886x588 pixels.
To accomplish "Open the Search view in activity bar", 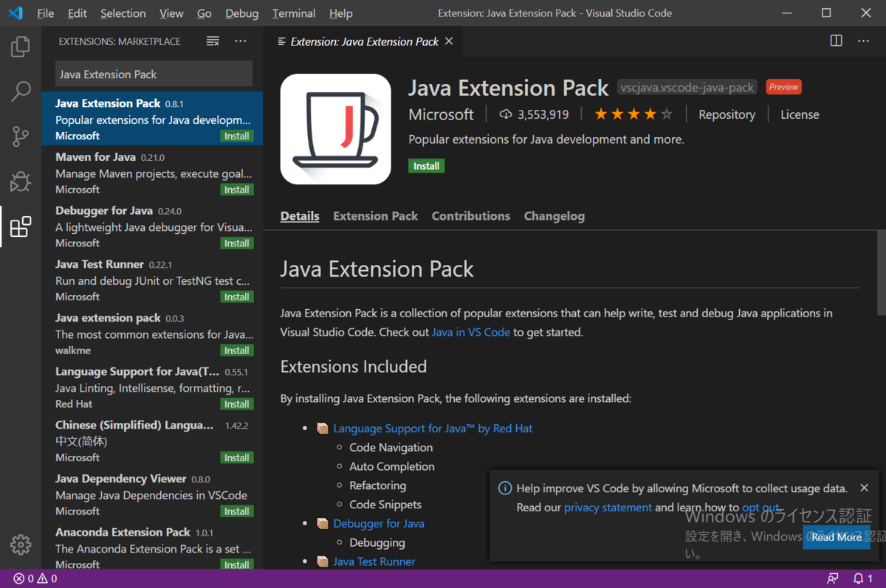I will point(21,91).
